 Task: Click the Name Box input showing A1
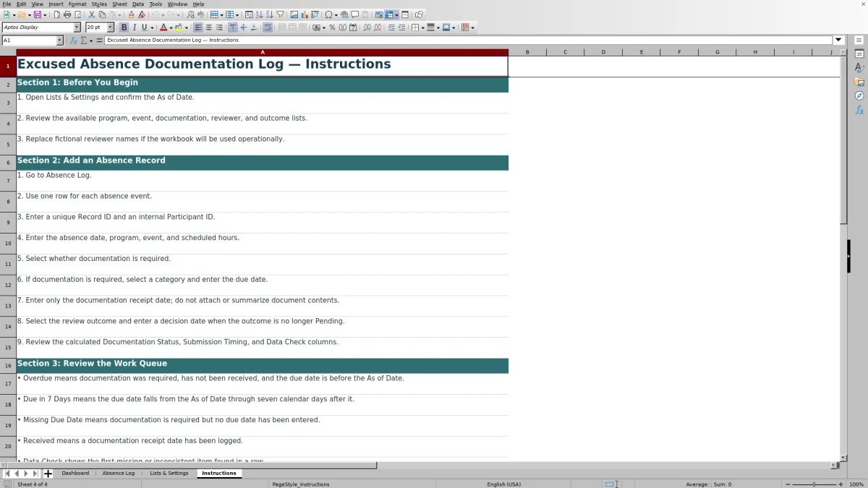[x=28, y=40]
